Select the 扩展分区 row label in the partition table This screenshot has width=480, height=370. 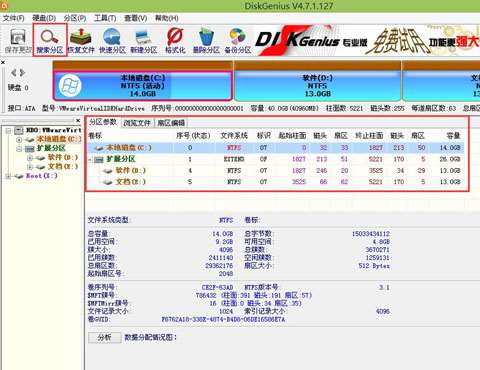121,159
